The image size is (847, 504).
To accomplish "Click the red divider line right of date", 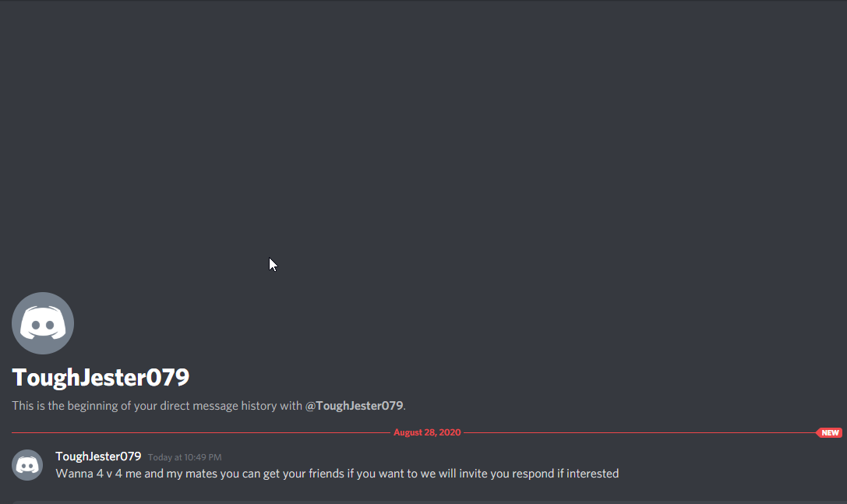I will click(640, 432).
